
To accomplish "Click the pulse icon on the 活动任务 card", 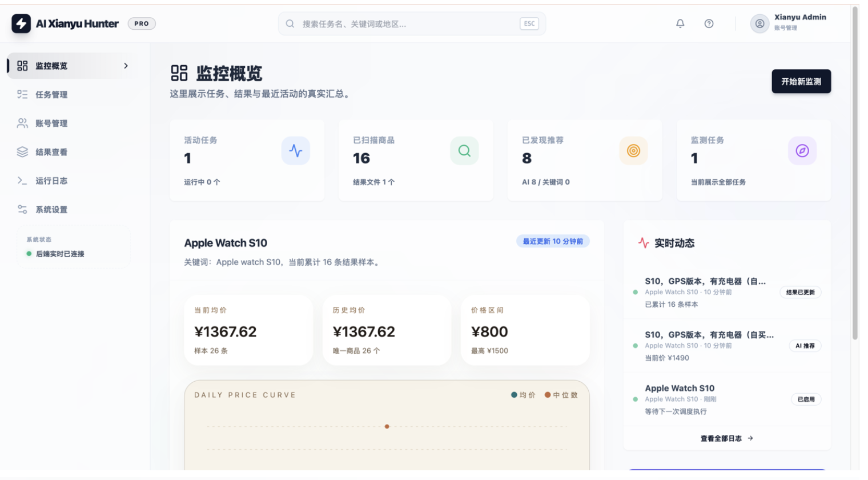I will (x=295, y=151).
